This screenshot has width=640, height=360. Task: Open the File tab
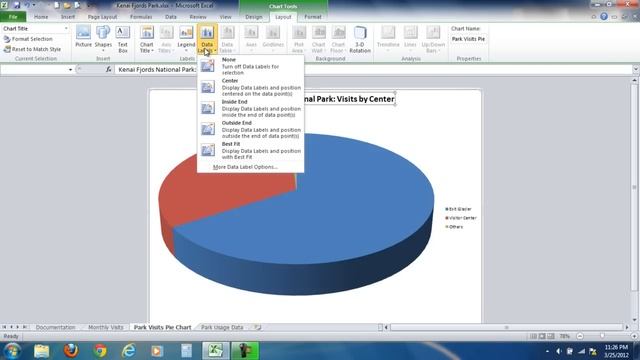coord(13,17)
